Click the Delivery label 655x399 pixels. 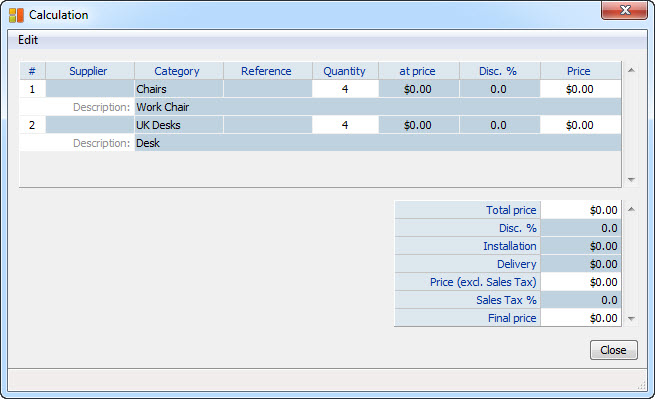pos(517,264)
